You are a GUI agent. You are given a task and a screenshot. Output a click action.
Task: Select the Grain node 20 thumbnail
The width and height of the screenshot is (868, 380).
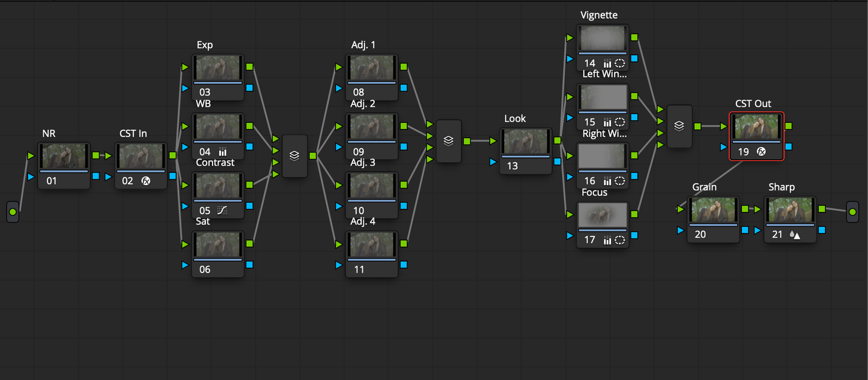714,210
